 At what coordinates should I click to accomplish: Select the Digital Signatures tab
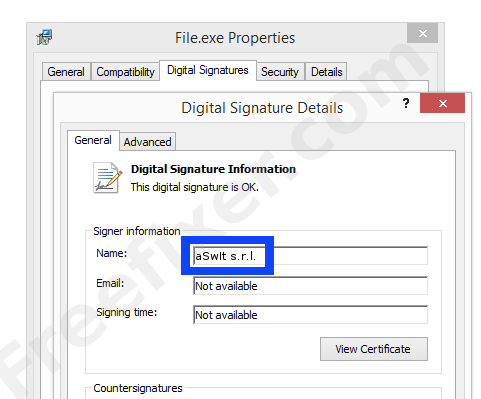[208, 70]
